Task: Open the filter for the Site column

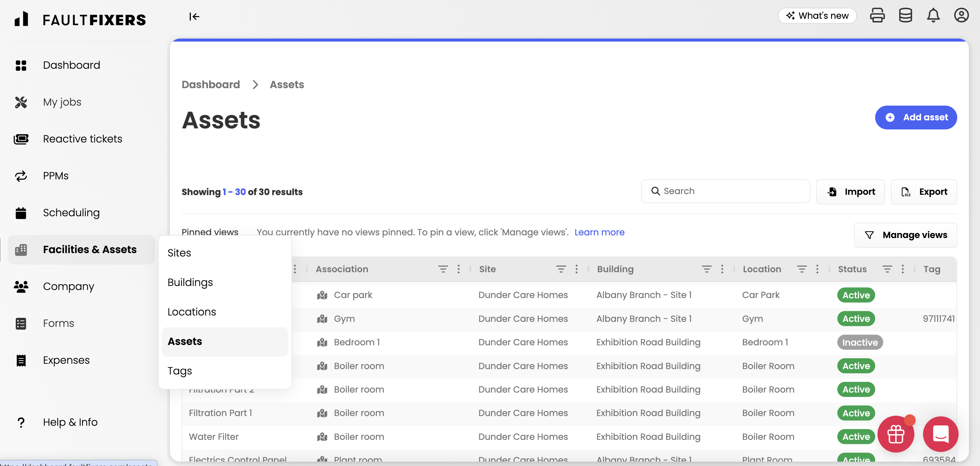Action: [560, 269]
